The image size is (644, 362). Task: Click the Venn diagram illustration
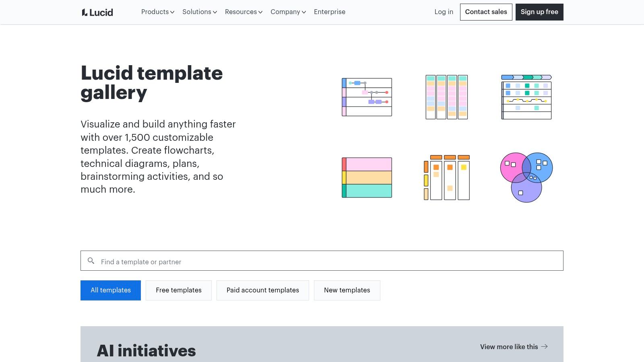pos(526,177)
